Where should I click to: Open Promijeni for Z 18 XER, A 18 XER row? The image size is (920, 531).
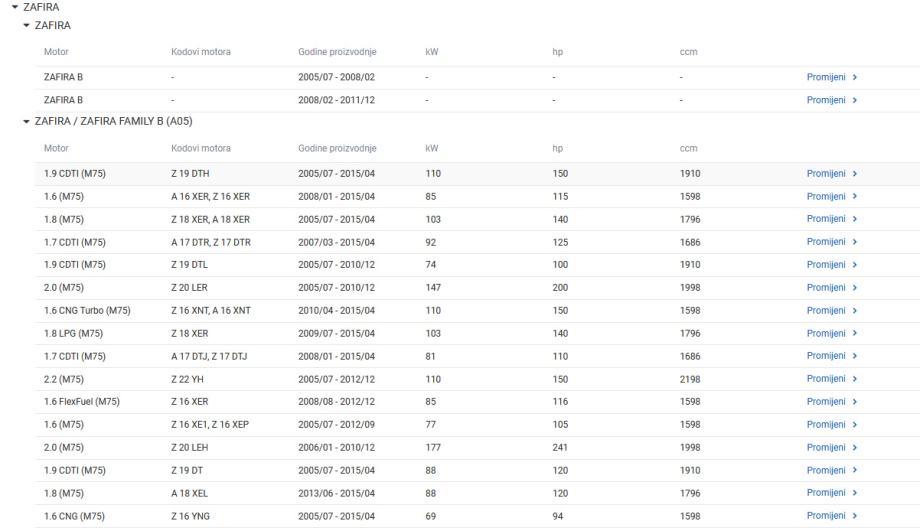coord(826,219)
